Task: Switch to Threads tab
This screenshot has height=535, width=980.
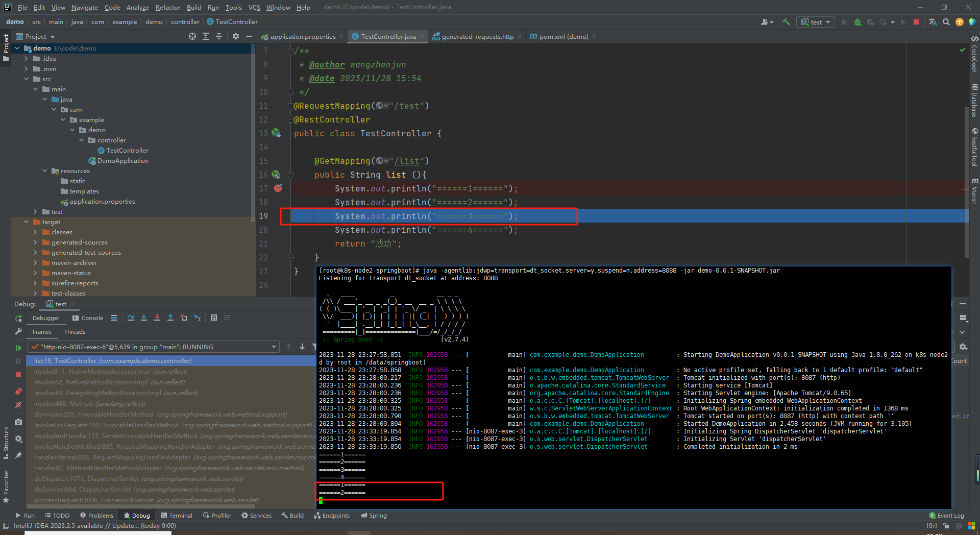Action: [75, 332]
